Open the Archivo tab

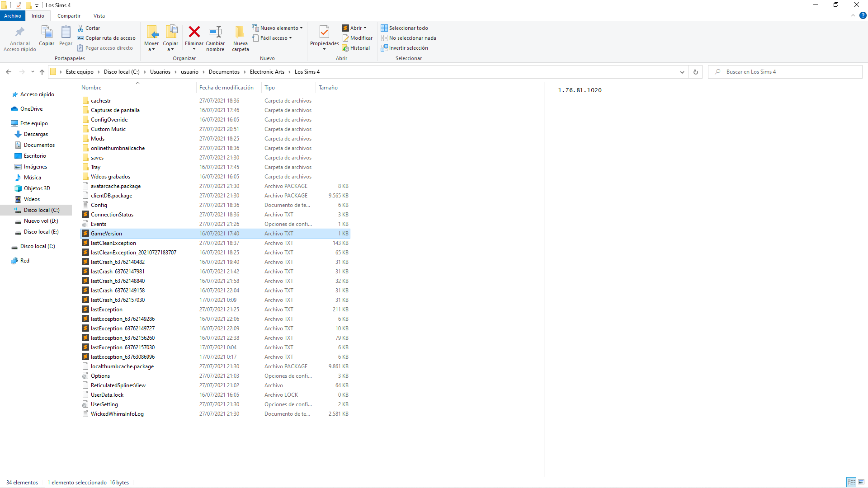click(x=13, y=16)
